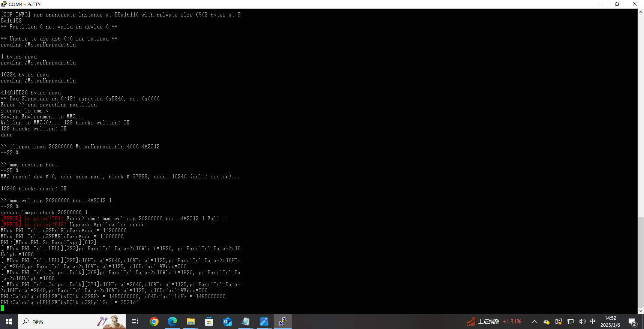Screen dimensions: 644x329
Task: Click the terminal scrollbar thumb
Action: (641, 262)
